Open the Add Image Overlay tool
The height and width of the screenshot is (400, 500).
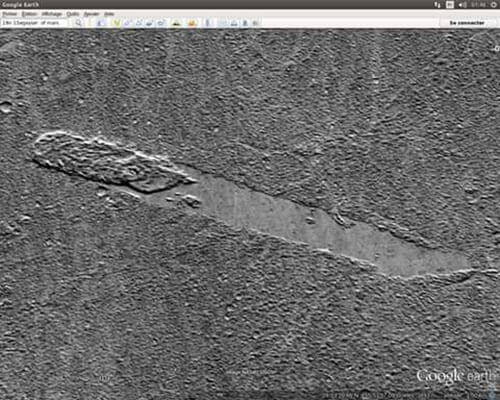[x=149, y=23]
